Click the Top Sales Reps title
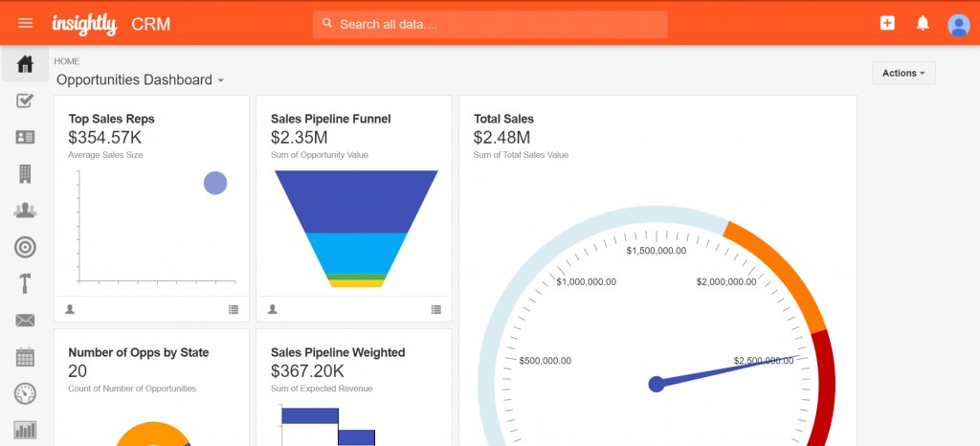This screenshot has height=446, width=980. [x=111, y=119]
